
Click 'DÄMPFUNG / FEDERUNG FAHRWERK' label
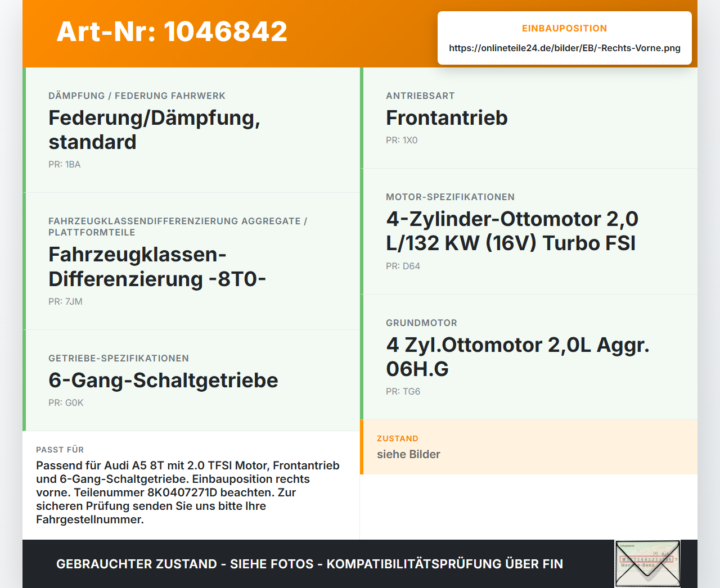(x=137, y=96)
